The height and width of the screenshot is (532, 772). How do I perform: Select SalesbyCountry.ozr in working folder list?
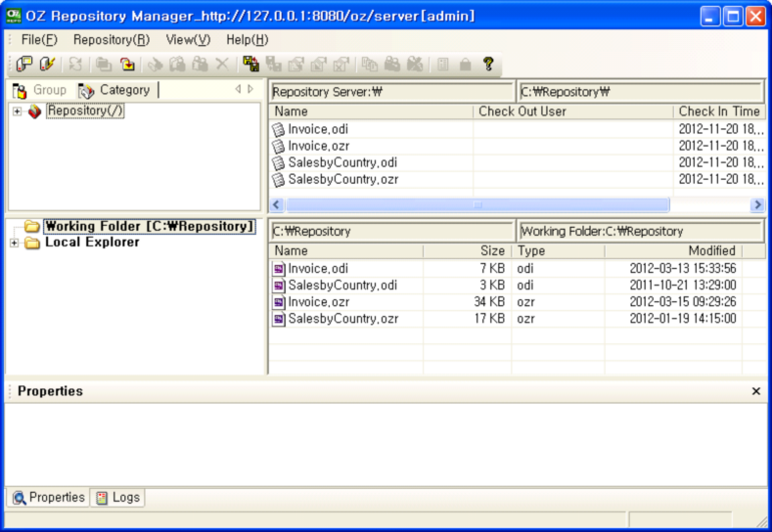(343, 319)
